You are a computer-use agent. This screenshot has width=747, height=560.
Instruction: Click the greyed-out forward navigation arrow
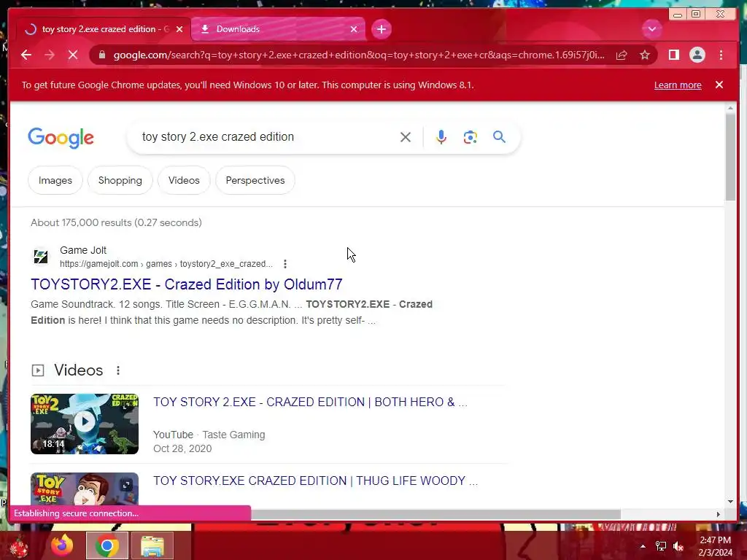[x=50, y=55]
